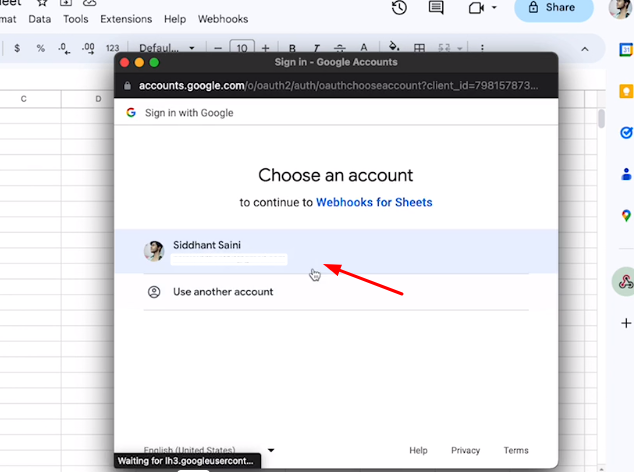Open text color picker

coord(364,48)
